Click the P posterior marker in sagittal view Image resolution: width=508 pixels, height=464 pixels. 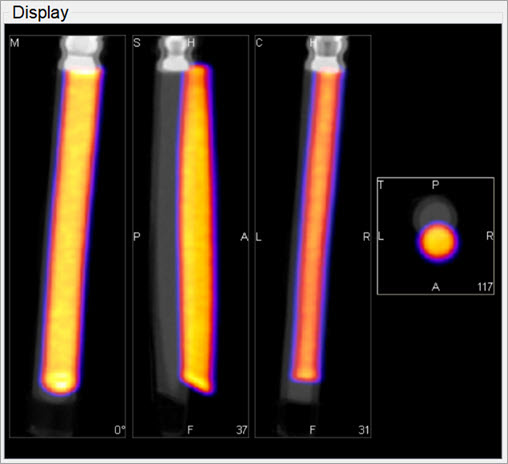pyautogui.click(x=137, y=237)
